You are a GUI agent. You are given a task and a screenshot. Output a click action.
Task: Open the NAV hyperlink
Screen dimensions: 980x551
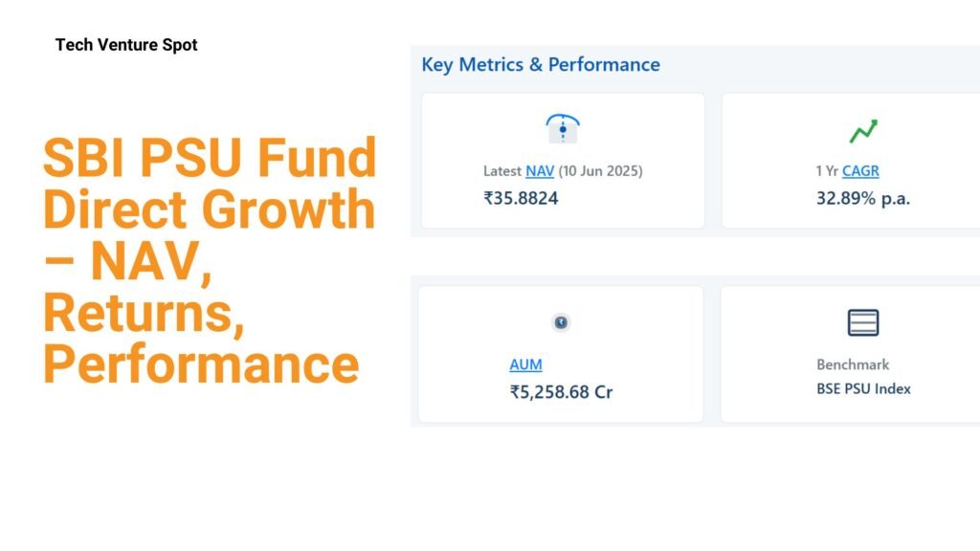click(x=540, y=171)
